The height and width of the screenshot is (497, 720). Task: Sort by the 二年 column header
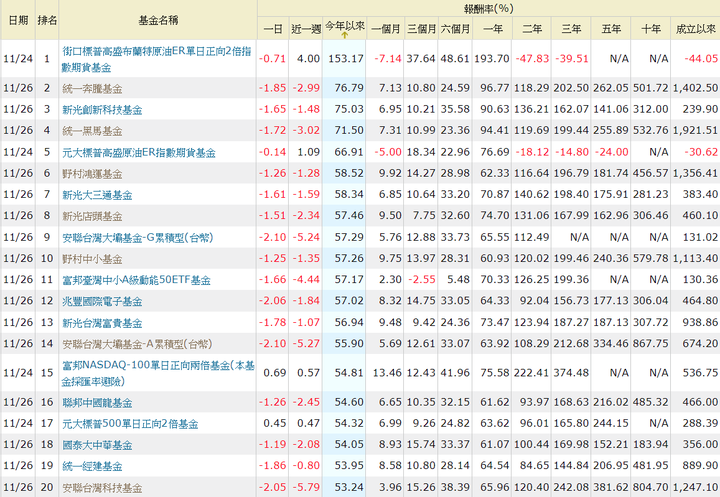pyautogui.click(x=532, y=29)
